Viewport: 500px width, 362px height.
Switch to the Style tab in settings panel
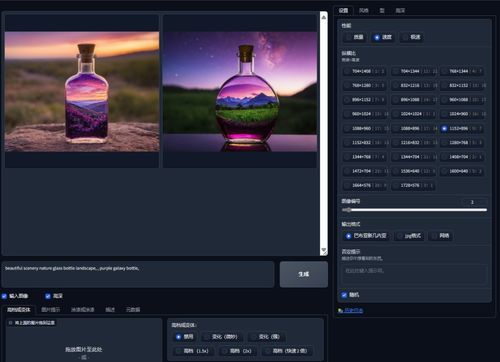coord(364,10)
